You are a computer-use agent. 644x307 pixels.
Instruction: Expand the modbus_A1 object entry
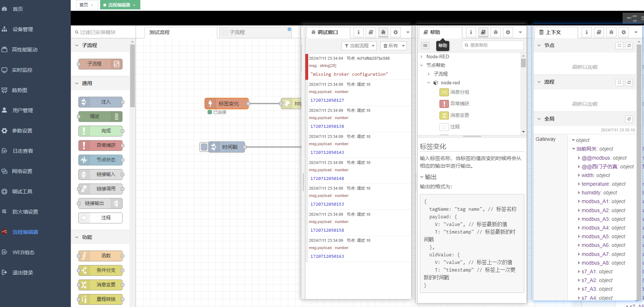tap(579, 201)
